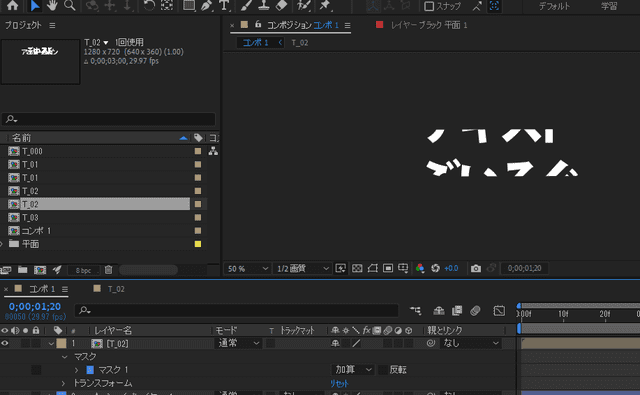Open the mask mode Add dropdown

click(353, 370)
